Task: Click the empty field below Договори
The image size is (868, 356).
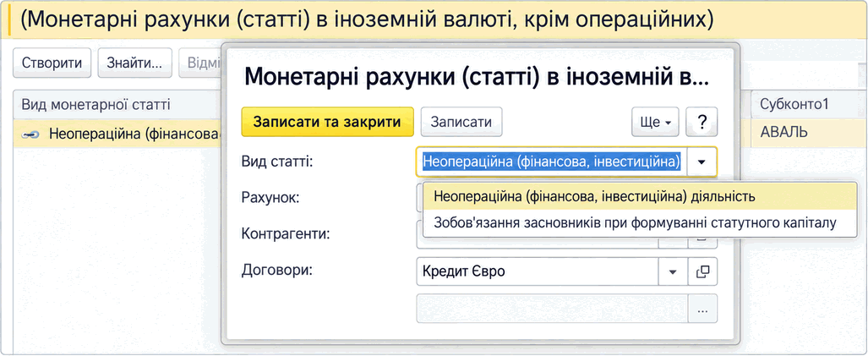Action: click(552, 309)
